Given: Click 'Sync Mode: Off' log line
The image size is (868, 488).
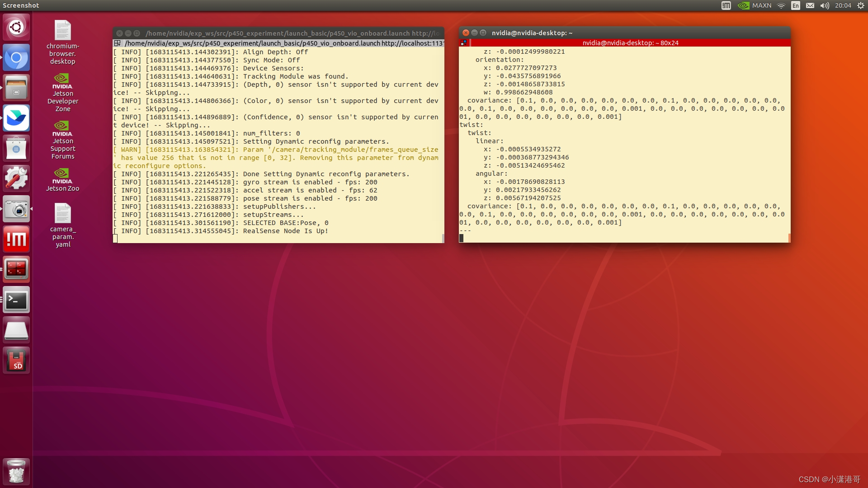Looking at the screenshot, I should coord(206,60).
